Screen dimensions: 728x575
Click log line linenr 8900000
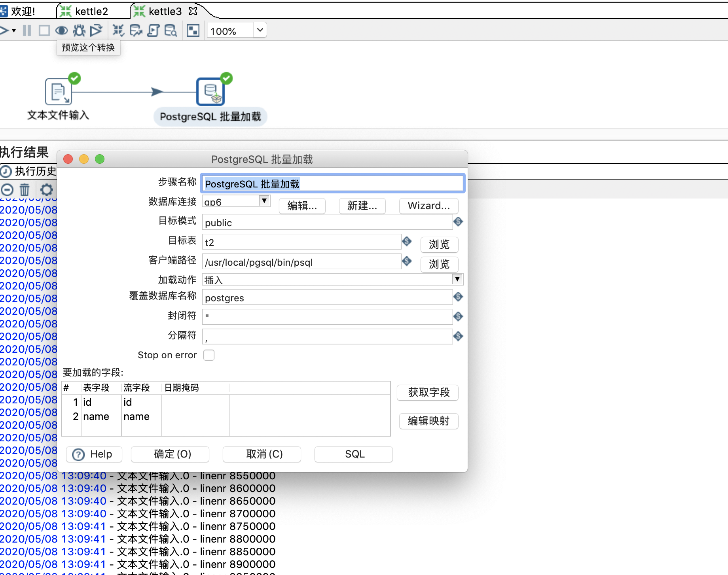click(x=138, y=564)
